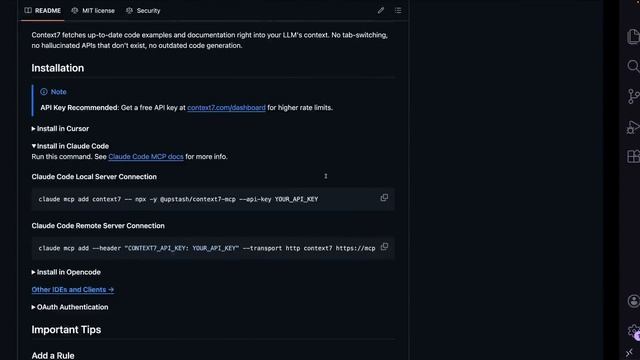Viewport: 640px width, 360px height.
Task: Click the Note info icon
Action: pos(44,92)
